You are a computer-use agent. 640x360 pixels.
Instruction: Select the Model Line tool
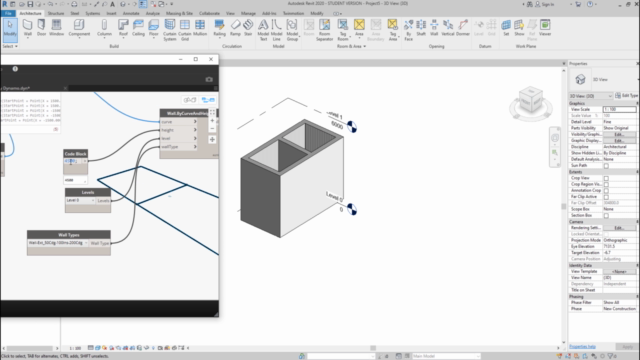pos(276,30)
